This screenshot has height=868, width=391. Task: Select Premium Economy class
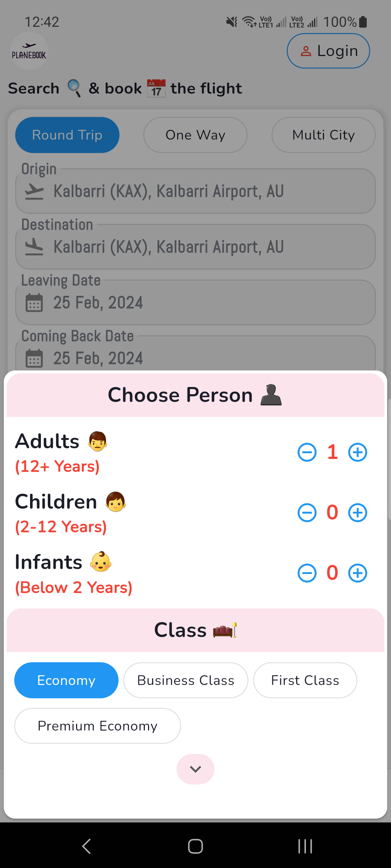(x=97, y=726)
